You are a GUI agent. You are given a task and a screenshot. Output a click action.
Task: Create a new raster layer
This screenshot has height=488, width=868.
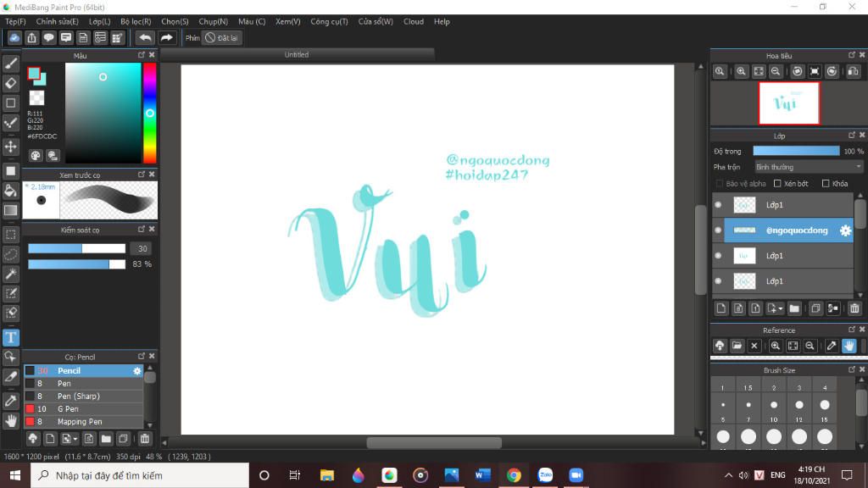(x=721, y=308)
